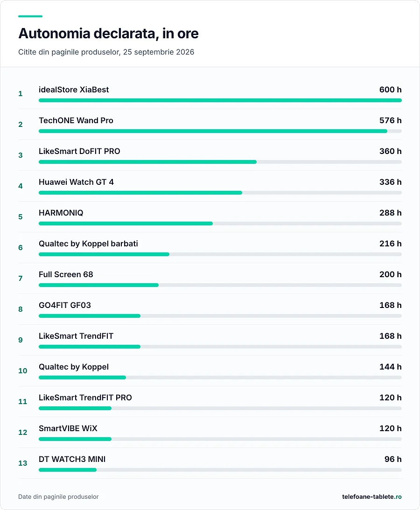Click the Date din paginile produselor footnote
The width and height of the screenshot is (420, 510).
(58, 496)
